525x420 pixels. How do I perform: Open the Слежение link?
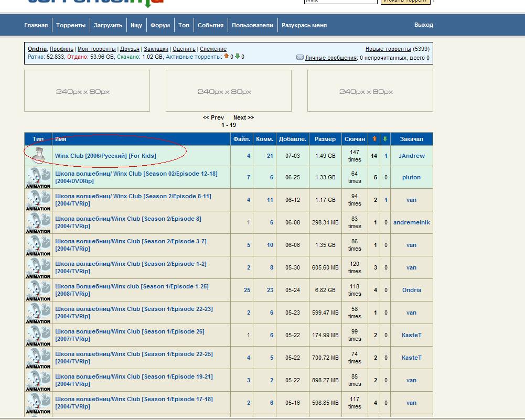pos(213,49)
